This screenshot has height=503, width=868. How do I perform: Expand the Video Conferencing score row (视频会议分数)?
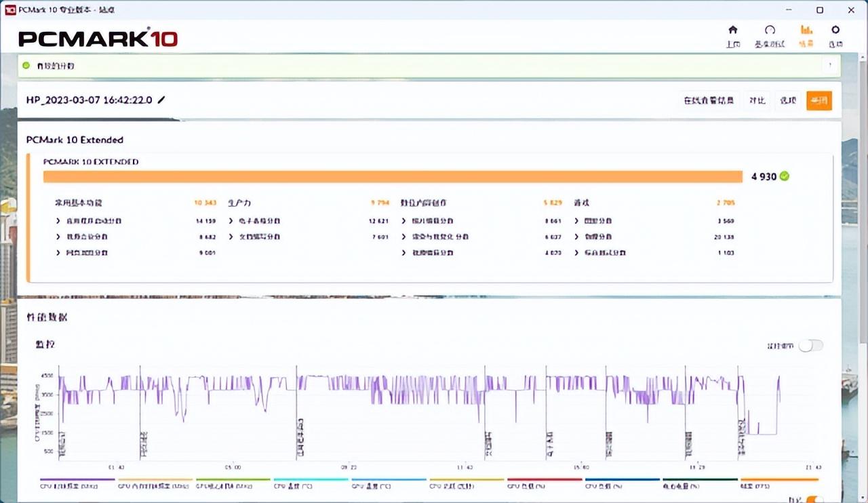pos(135,237)
